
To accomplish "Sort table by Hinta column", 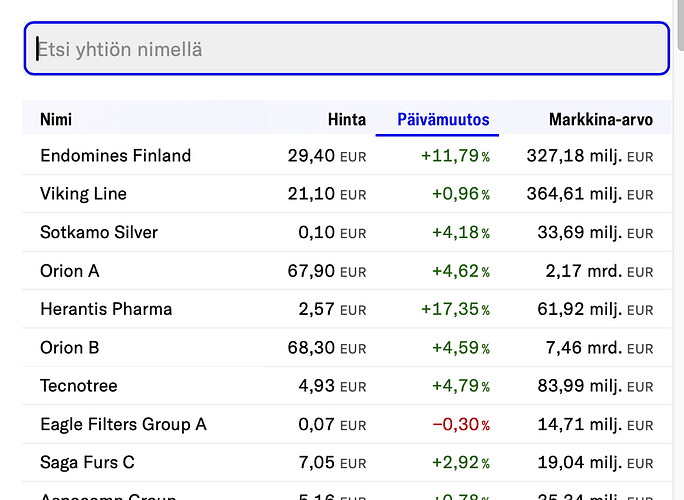I will coord(346,120).
